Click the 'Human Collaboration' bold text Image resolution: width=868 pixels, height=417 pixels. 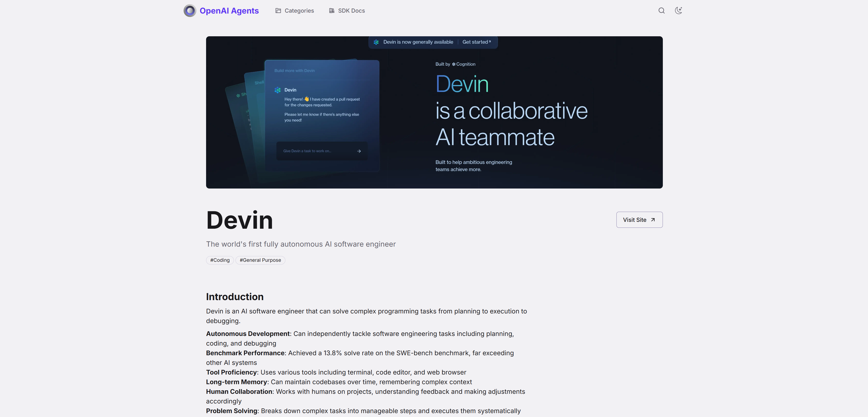(239, 392)
